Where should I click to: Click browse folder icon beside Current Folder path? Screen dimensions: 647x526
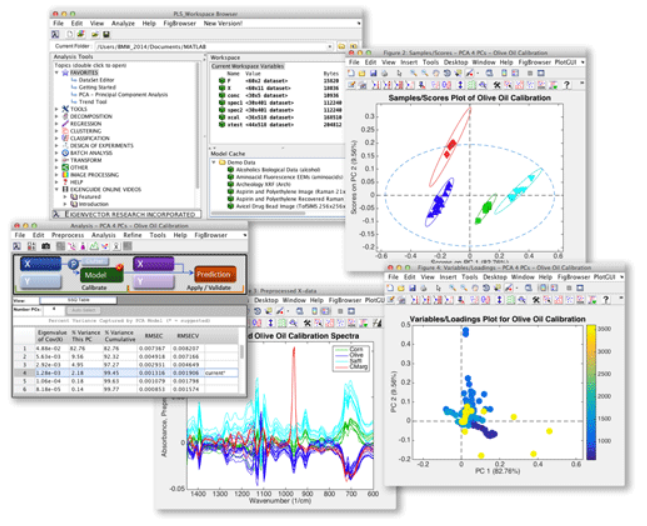coord(342,46)
